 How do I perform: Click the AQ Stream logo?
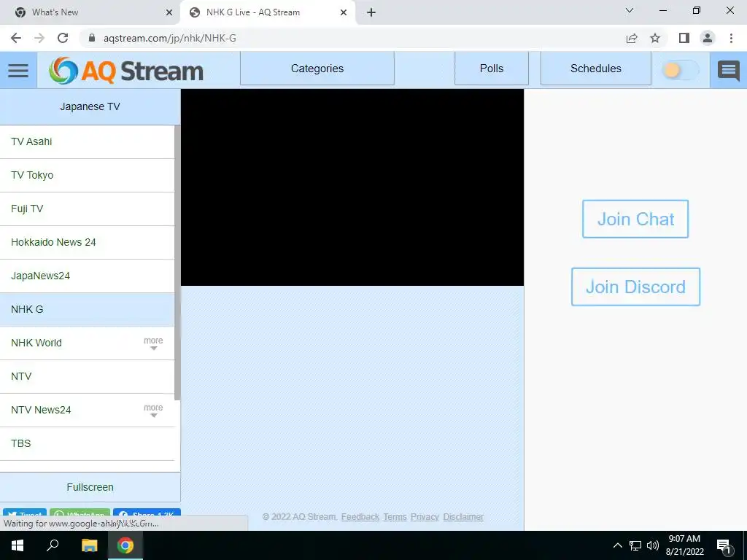click(126, 71)
